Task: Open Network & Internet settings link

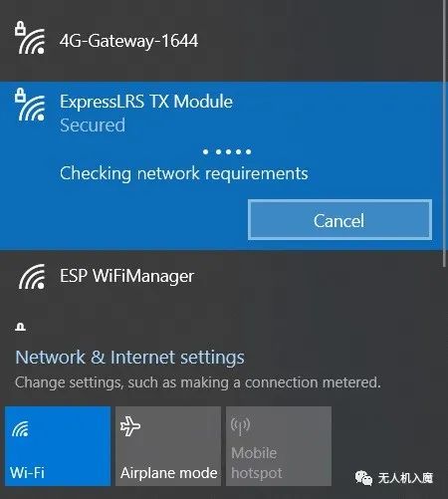Action: pos(129,358)
